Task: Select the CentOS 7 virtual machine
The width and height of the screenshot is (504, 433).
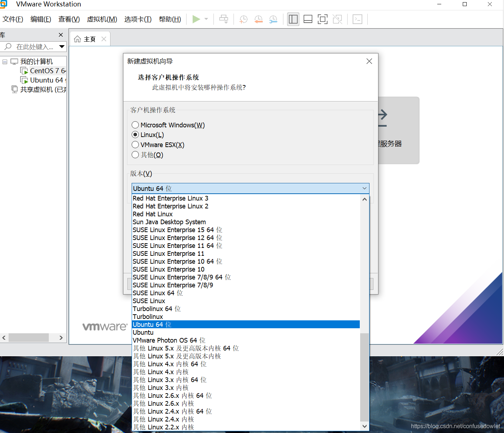Action: pyautogui.click(x=43, y=71)
